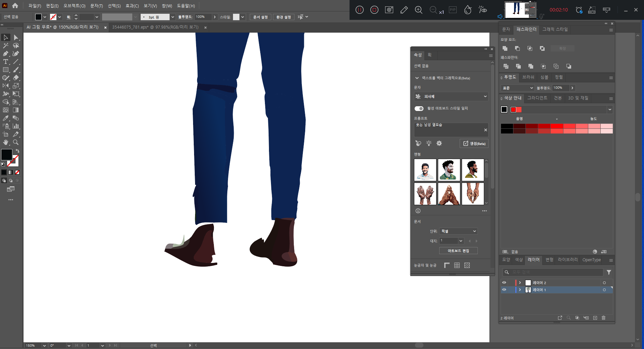This screenshot has width=644, height=349.
Task: Select the Magic Wand tool
Action: pos(6,46)
